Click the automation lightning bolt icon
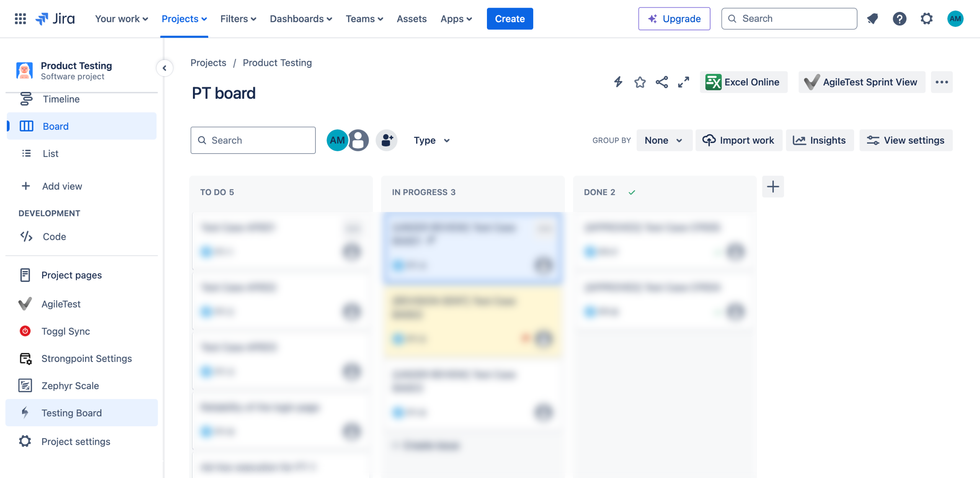Viewport: 980px width, 478px height. (618, 82)
